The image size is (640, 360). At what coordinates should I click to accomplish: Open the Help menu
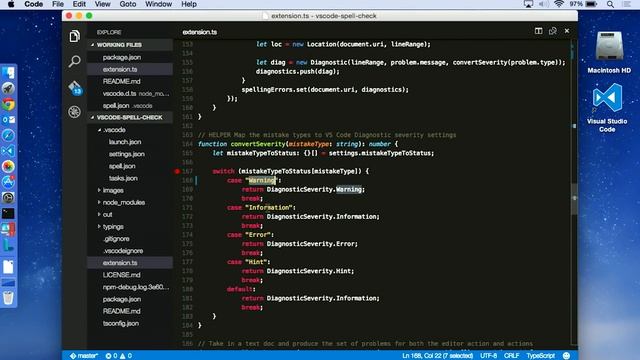point(189,4)
